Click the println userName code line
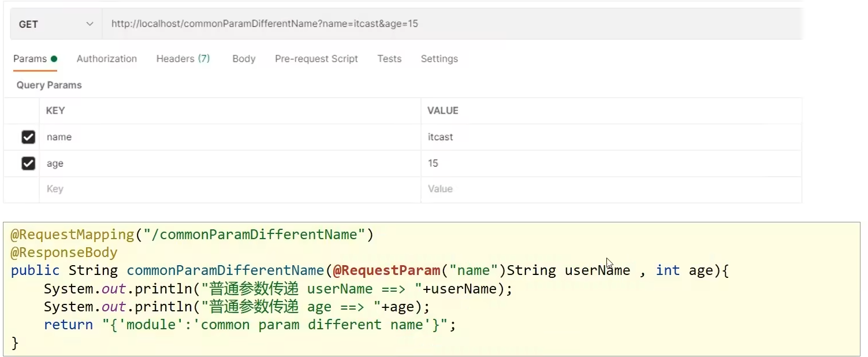The image size is (868, 357). point(278,288)
